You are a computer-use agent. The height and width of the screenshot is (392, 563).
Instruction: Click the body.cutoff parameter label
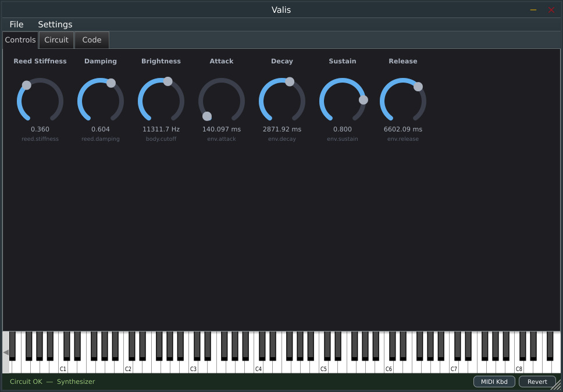click(161, 139)
